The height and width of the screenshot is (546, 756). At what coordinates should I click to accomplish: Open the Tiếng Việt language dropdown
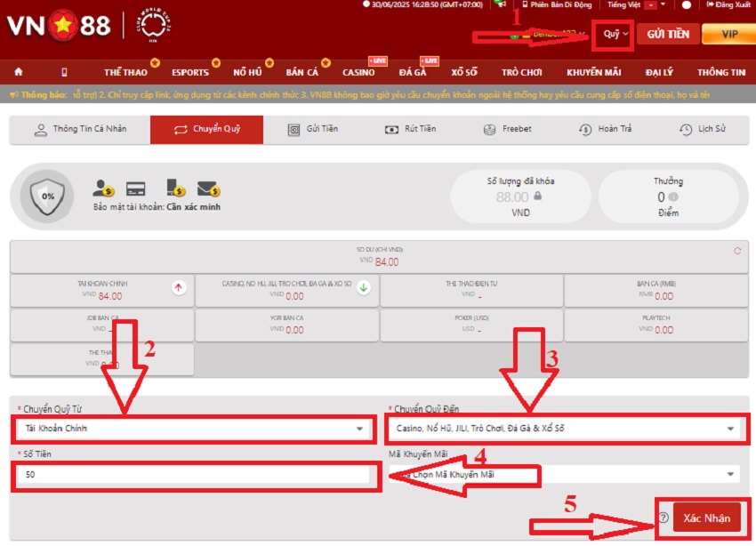pos(636,4)
